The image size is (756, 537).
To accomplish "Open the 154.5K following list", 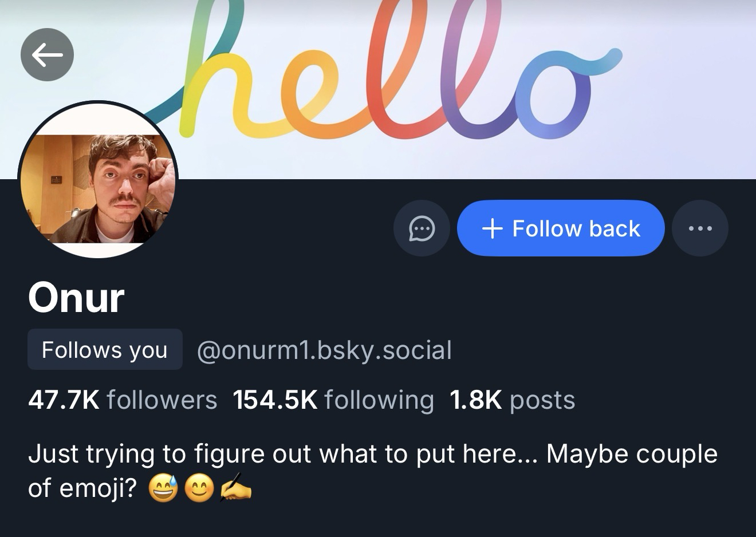I will (333, 400).
